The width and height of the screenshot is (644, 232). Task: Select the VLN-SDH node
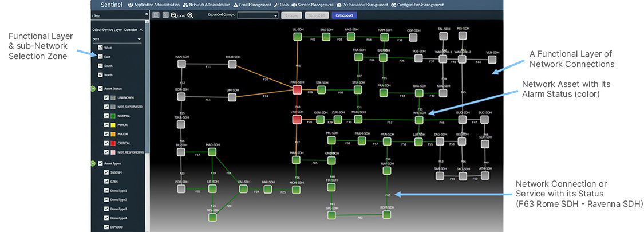(492, 59)
